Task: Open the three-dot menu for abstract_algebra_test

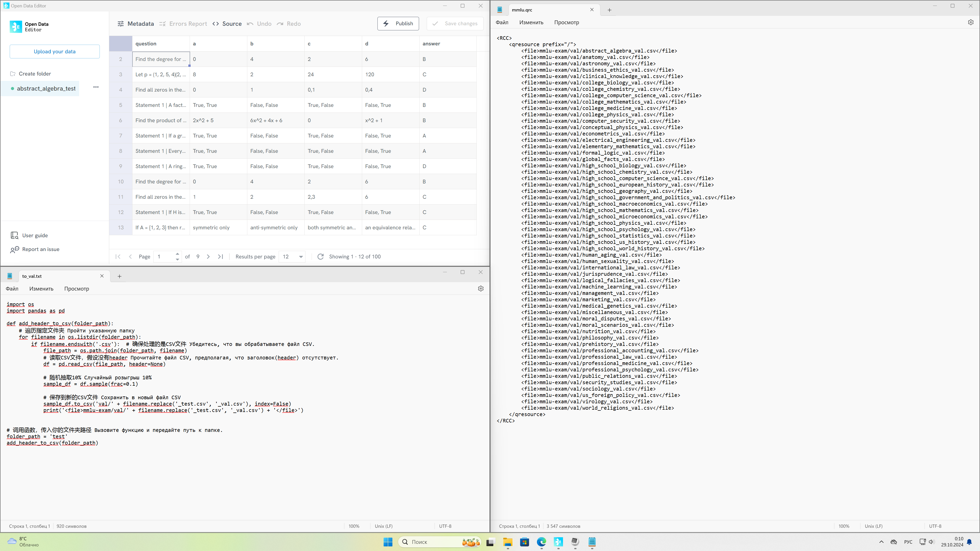Action: point(96,87)
